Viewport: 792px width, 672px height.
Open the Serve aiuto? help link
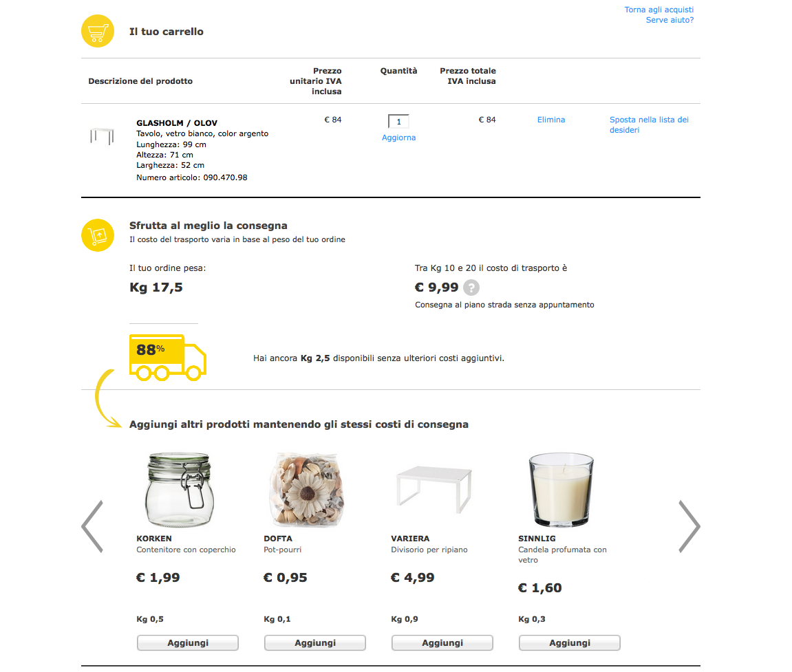coord(669,20)
